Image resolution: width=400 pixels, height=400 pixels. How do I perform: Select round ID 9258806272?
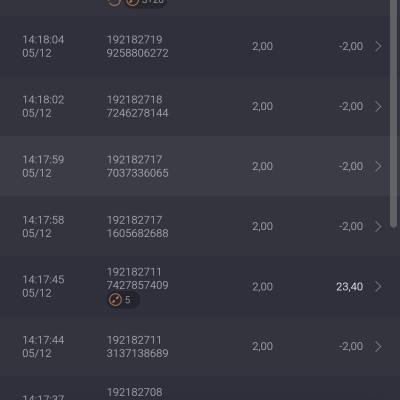click(137, 53)
